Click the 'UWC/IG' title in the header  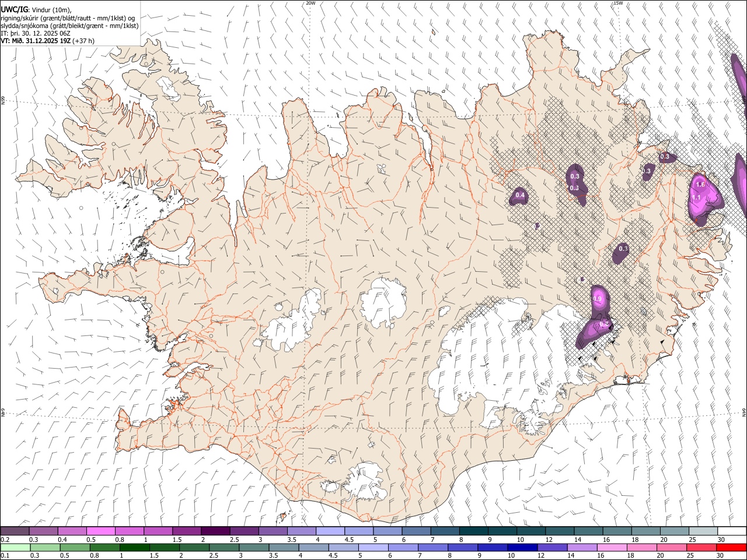(x=13, y=9)
